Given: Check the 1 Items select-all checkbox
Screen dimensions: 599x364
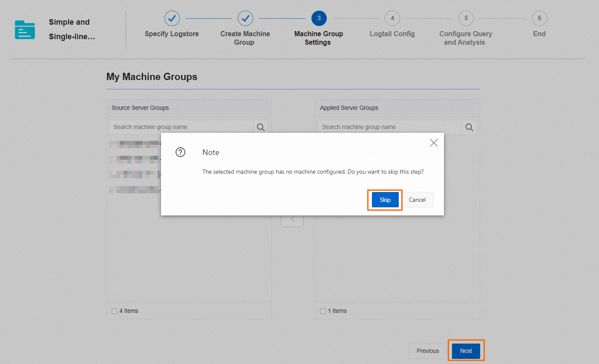Looking at the screenshot, I should coord(323,311).
